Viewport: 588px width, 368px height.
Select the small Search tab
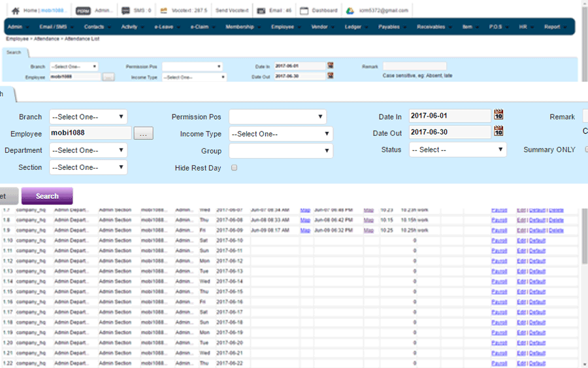[14, 52]
